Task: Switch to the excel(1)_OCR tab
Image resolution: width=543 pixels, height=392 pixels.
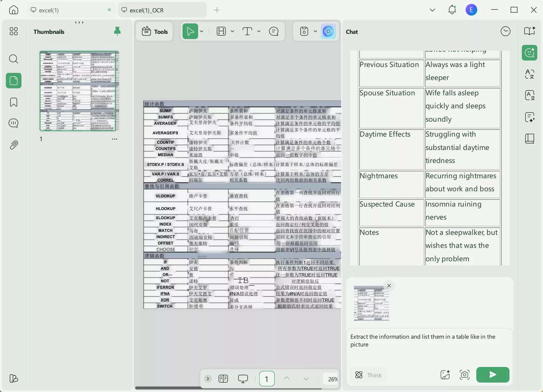Action: coord(146,10)
